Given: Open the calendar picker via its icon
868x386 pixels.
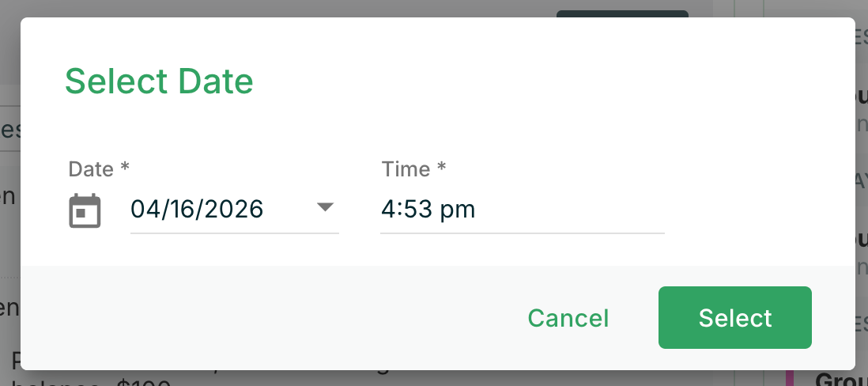Looking at the screenshot, I should 85,211.
